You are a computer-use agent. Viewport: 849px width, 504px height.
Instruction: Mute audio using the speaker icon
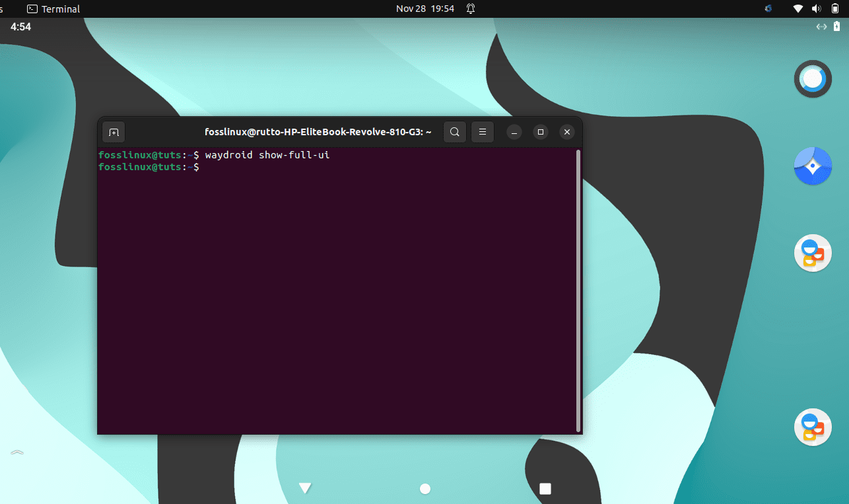point(816,9)
